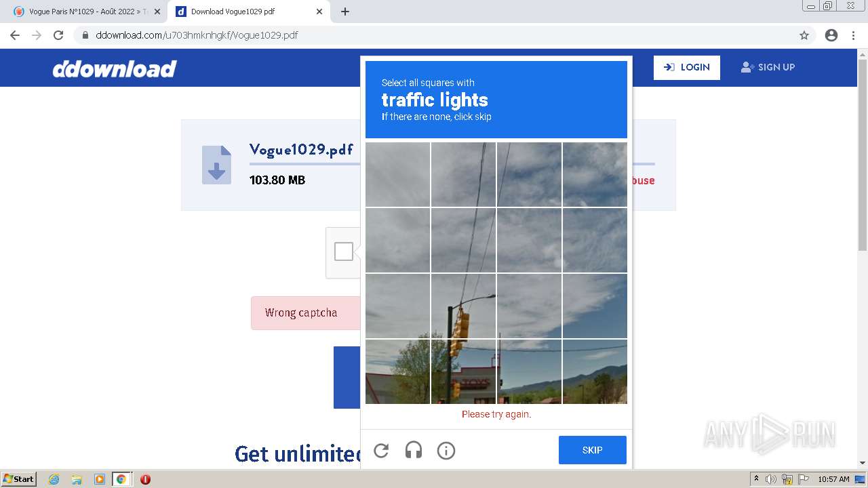Click the 103.80 MB file size
Viewport: 868px width, 488px height.
click(x=277, y=180)
